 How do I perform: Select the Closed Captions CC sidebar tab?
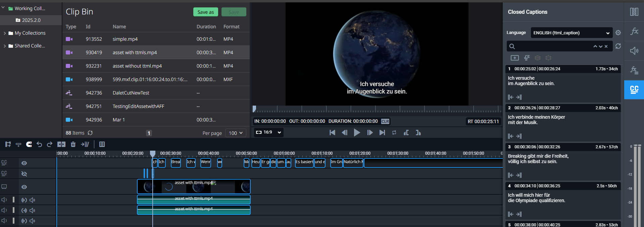pyautogui.click(x=634, y=90)
